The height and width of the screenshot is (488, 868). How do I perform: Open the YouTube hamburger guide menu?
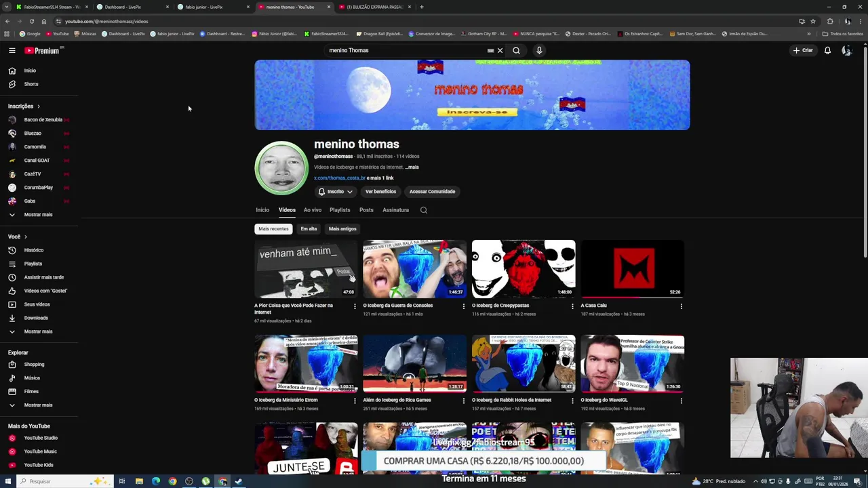tap(12, 50)
